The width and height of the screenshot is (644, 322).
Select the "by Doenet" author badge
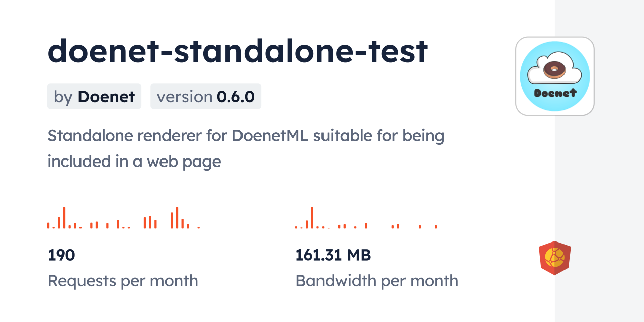click(x=94, y=96)
